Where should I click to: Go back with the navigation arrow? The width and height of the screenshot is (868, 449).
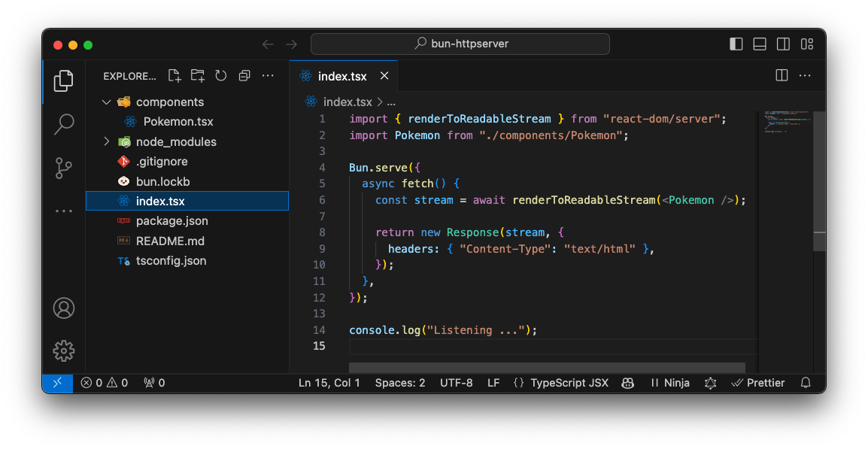point(268,44)
